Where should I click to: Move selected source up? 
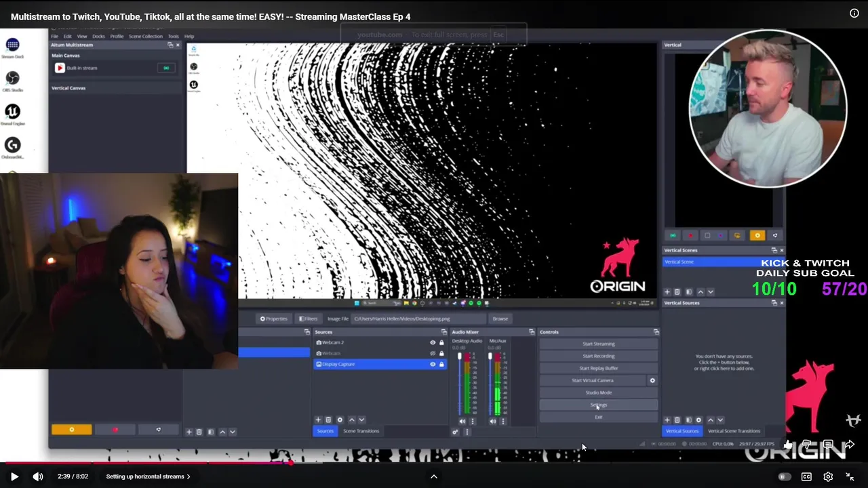click(x=351, y=420)
